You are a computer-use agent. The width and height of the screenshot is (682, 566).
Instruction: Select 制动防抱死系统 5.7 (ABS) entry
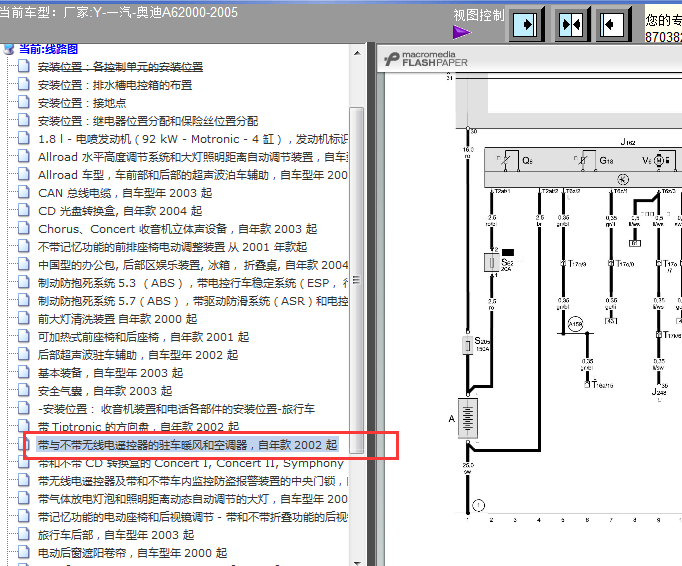[x=193, y=301]
